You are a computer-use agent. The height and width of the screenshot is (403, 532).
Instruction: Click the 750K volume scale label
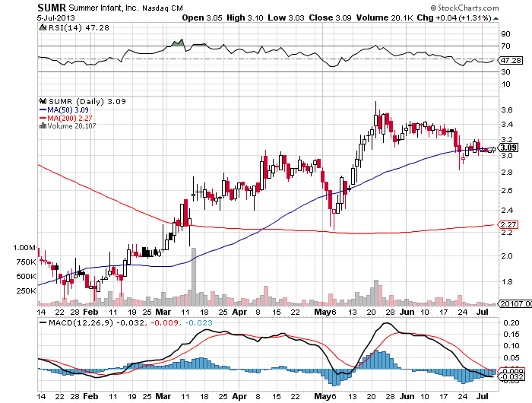[26, 262]
